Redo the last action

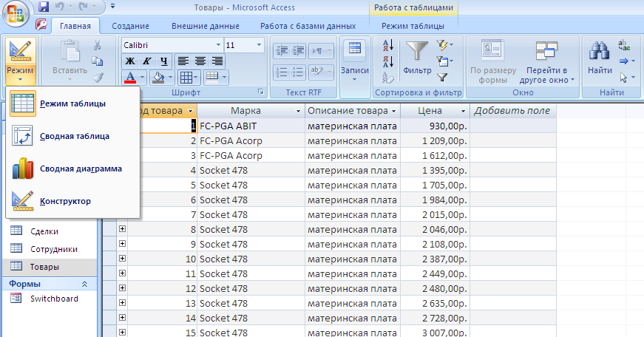click(84, 7)
